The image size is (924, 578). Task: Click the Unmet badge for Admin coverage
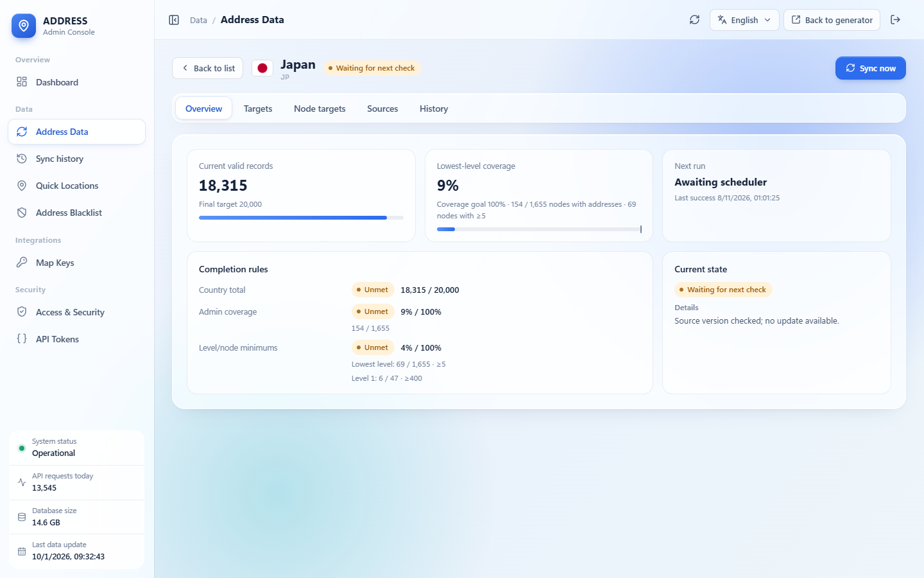pos(372,311)
